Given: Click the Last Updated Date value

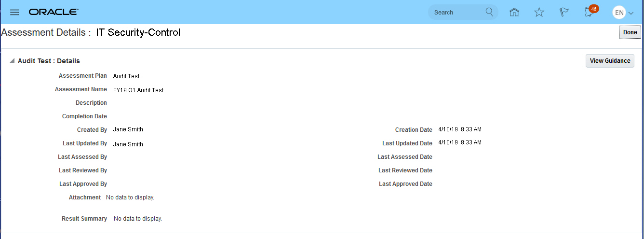Looking at the screenshot, I should [x=460, y=142].
